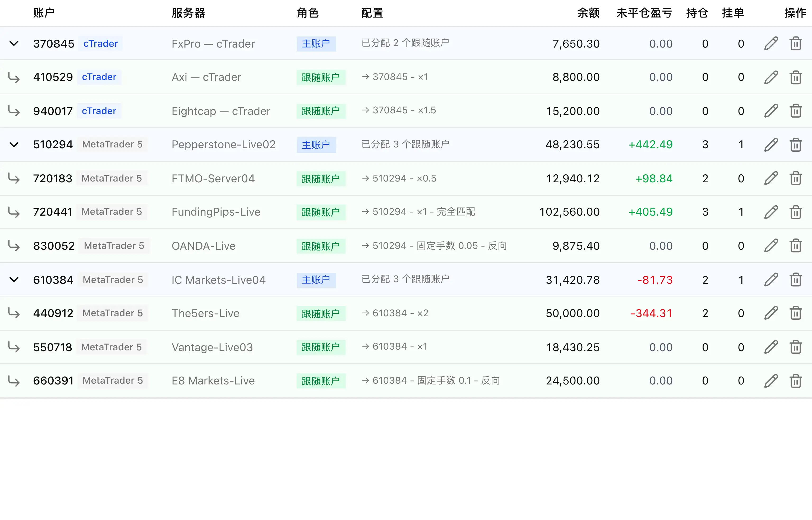Click the 主账户 badge on IC Markets row
Screen dimensions: 812x520
point(316,280)
